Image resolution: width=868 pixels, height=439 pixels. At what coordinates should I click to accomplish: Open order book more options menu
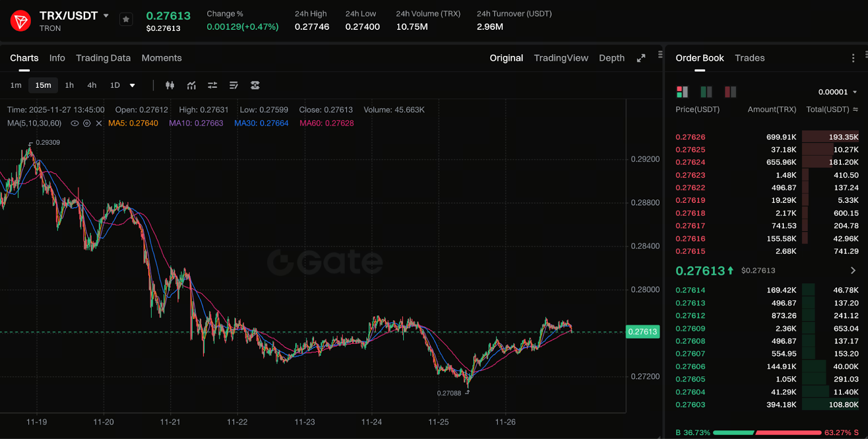853,58
